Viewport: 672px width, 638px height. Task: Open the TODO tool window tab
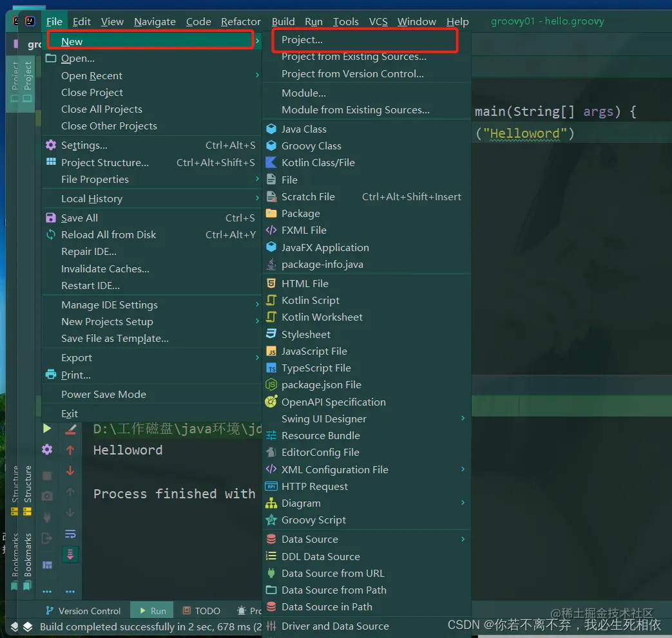[x=202, y=611]
